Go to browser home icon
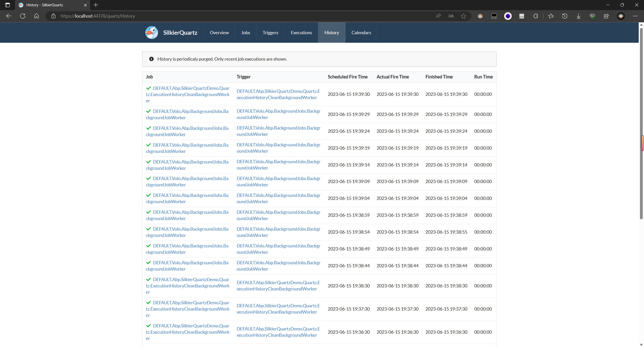 tap(36, 16)
